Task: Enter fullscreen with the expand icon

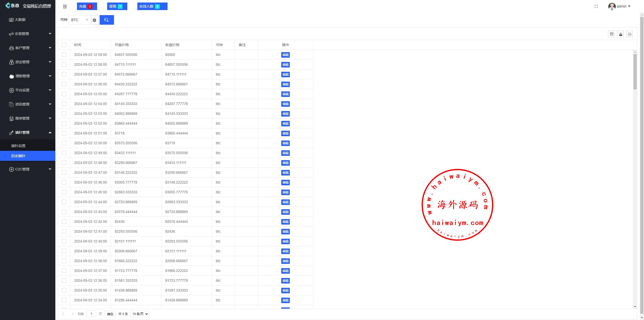Action: tap(596, 7)
